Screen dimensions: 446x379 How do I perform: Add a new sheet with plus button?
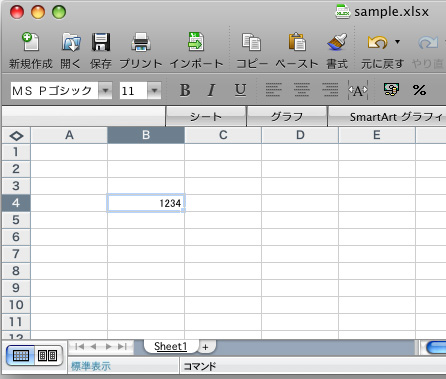point(206,347)
